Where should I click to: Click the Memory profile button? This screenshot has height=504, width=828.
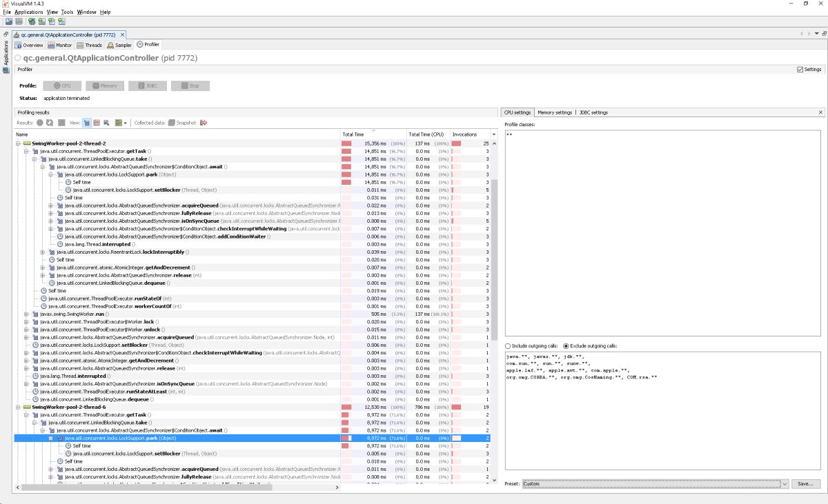click(105, 86)
